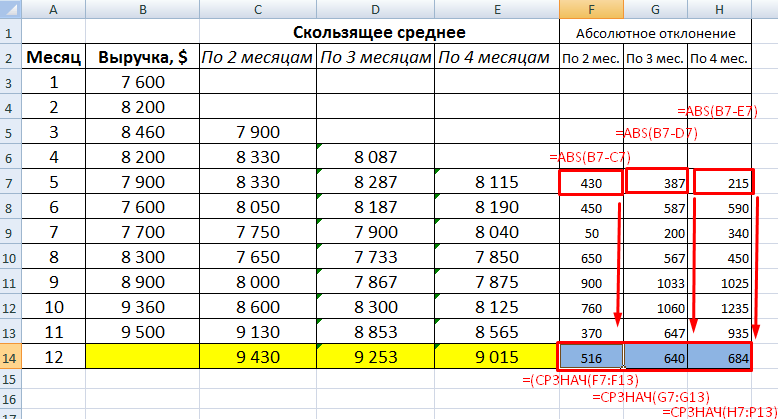The height and width of the screenshot is (419, 778).
Task: Select the 'По 2 месяцам' header cell
Action: pyautogui.click(x=258, y=57)
